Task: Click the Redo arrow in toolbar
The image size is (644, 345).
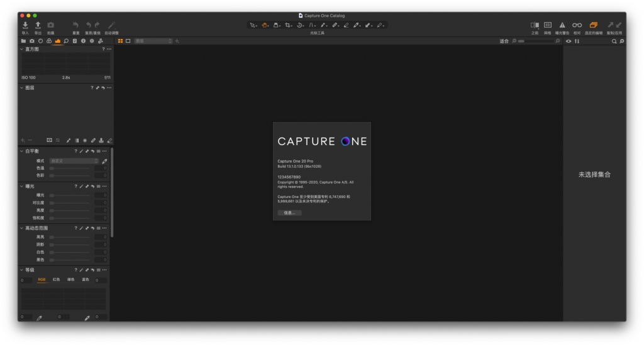Action: click(97, 25)
